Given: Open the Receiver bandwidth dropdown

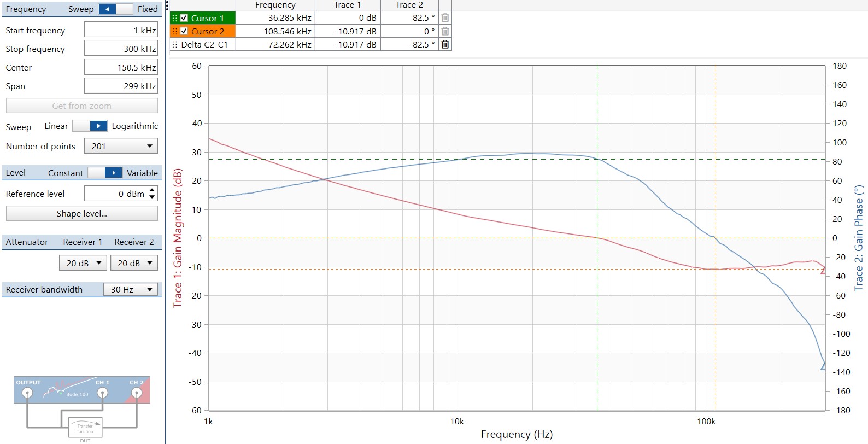Looking at the screenshot, I should pyautogui.click(x=131, y=289).
